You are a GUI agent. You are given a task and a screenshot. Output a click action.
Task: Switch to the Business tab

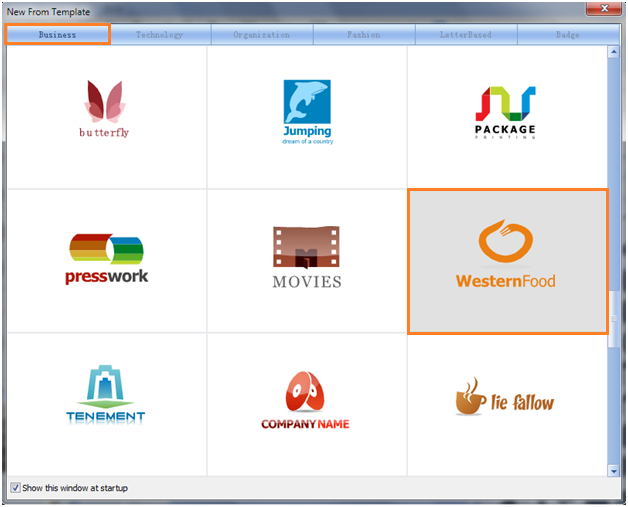tap(57, 34)
